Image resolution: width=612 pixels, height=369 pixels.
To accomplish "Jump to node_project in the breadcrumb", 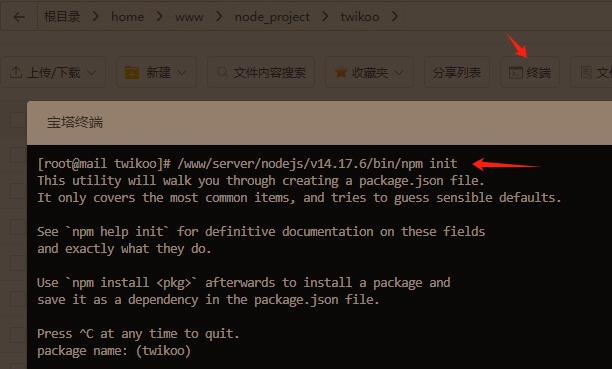I will tap(272, 17).
